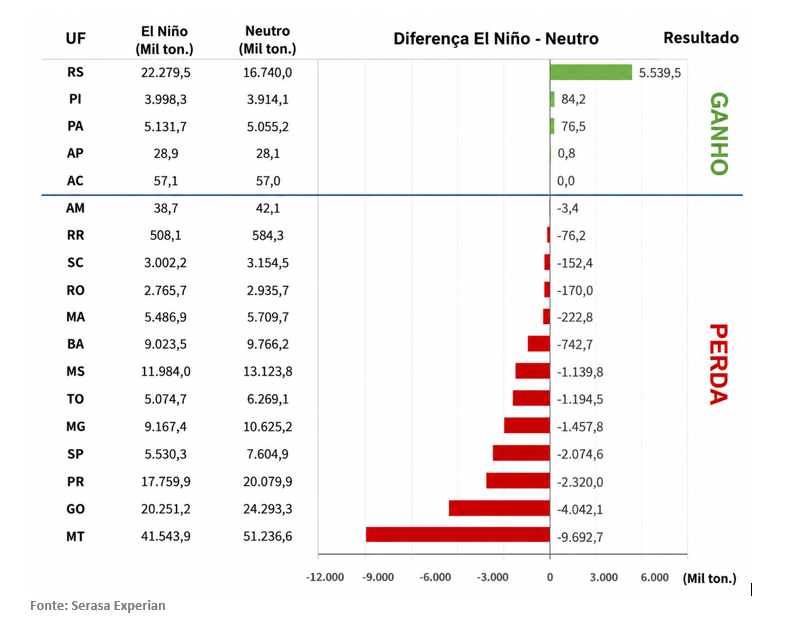The width and height of the screenshot is (801, 636).
Task: Select the green "GANHO" vertical label
Action: (719, 133)
